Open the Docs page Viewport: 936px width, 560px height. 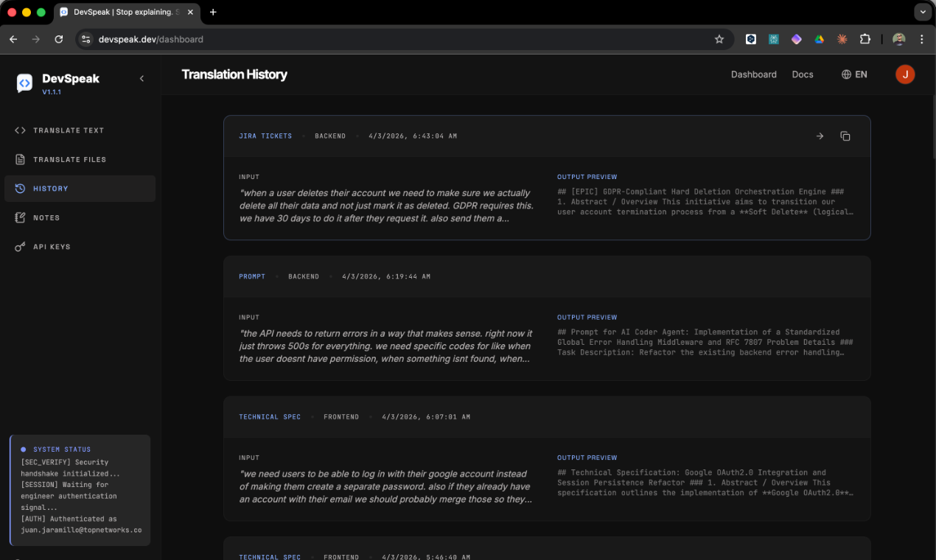click(803, 74)
